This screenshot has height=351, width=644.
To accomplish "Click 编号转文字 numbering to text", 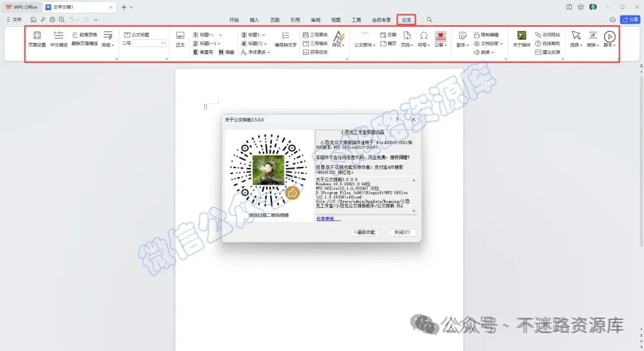I will click(286, 39).
